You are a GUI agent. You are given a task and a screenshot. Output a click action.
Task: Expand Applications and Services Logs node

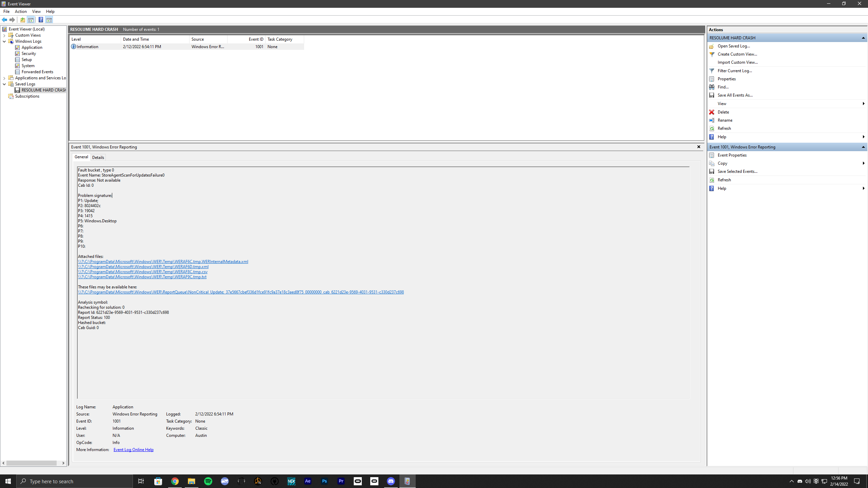point(4,78)
